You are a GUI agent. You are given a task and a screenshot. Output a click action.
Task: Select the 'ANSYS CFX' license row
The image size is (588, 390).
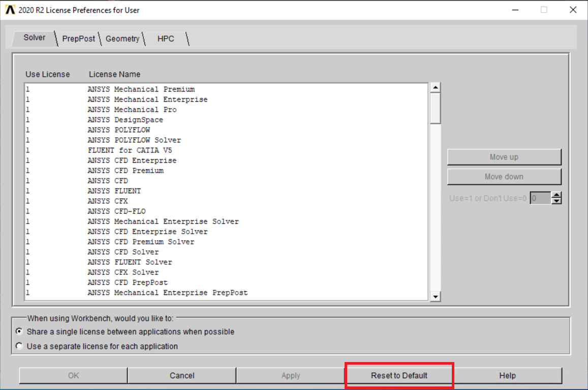tap(226, 201)
